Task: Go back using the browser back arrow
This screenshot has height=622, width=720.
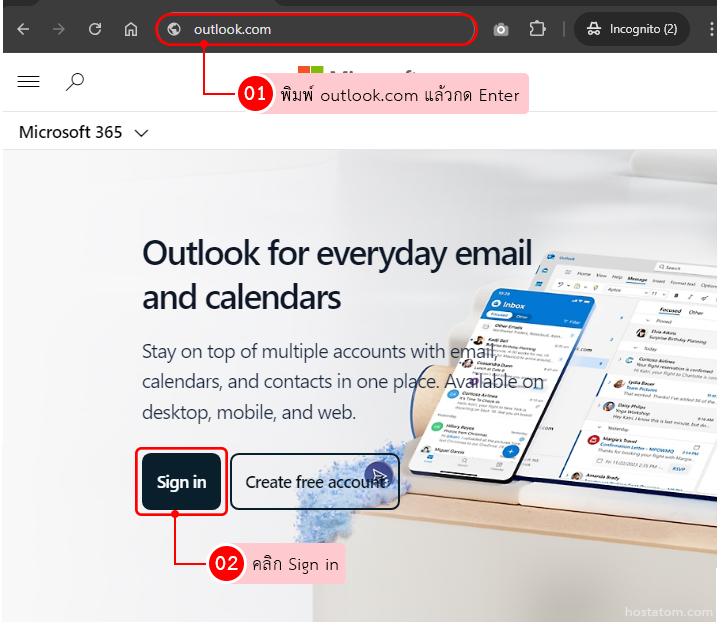Action: pos(23,29)
